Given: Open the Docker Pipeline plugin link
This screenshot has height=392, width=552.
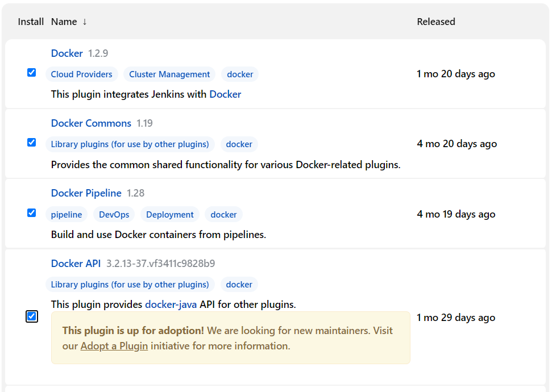Looking at the screenshot, I should pos(86,193).
